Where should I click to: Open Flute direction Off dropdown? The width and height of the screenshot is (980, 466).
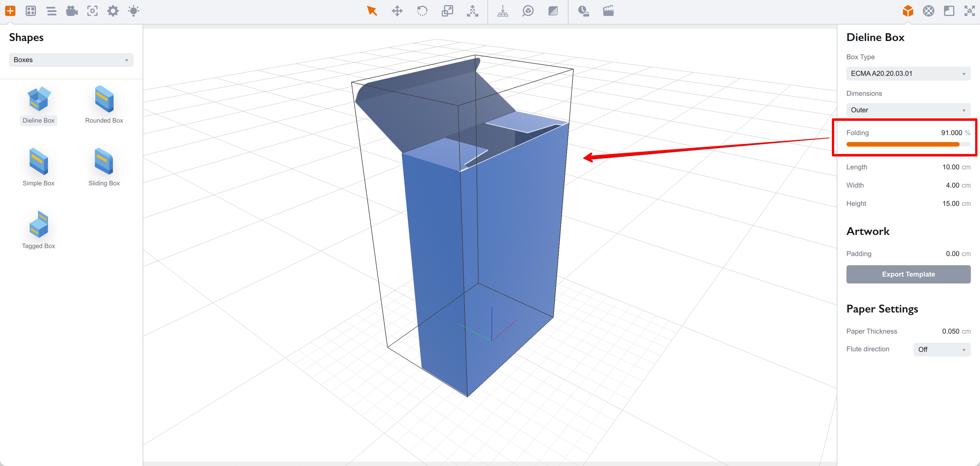click(x=941, y=349)
